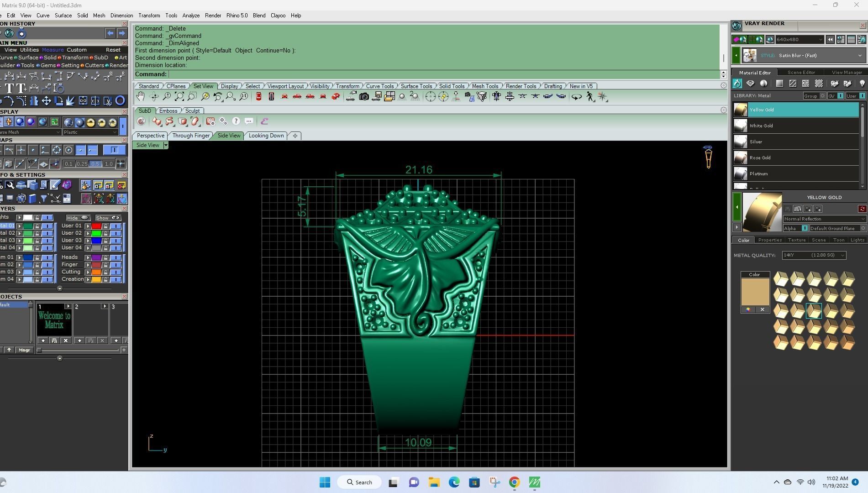The image size is (868, 493).
Task: Click the tan Color swatch
Action: tap(755, 292)
